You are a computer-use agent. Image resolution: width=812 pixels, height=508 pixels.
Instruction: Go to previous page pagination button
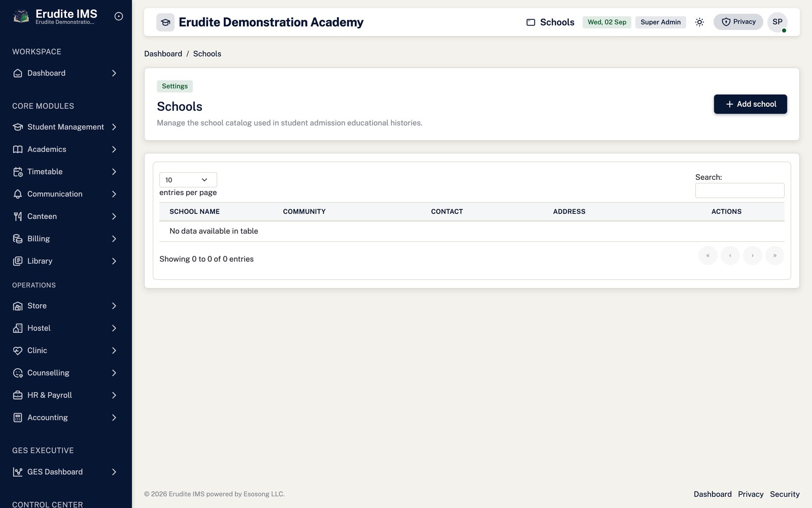(730, 256)
